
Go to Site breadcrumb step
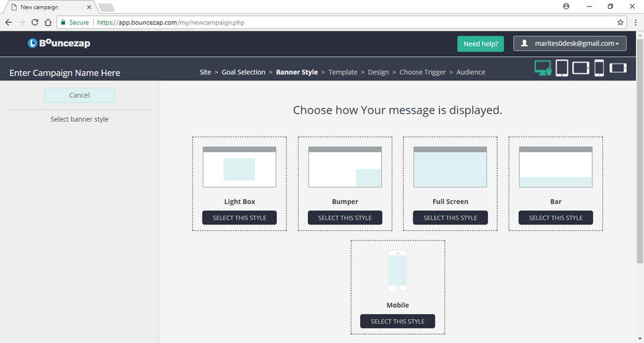tap(205, 72)
